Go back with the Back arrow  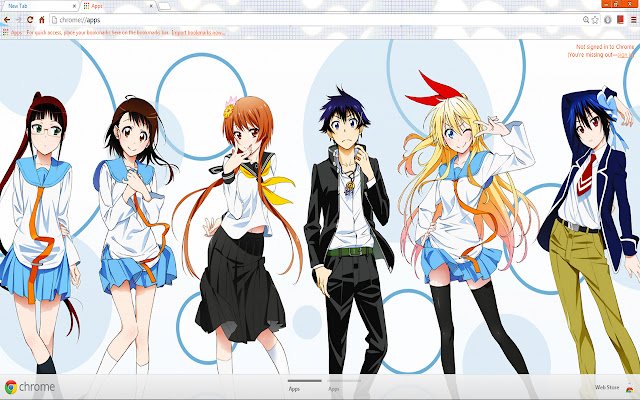coord(7,20)
